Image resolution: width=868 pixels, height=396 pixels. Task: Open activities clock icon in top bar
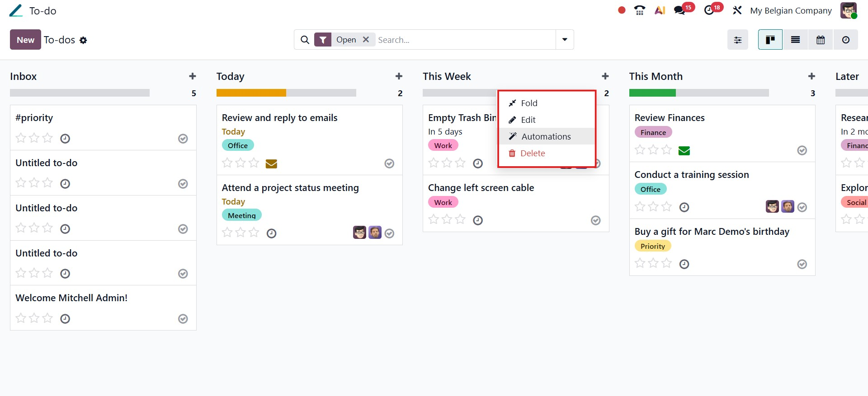click(709, 10)
